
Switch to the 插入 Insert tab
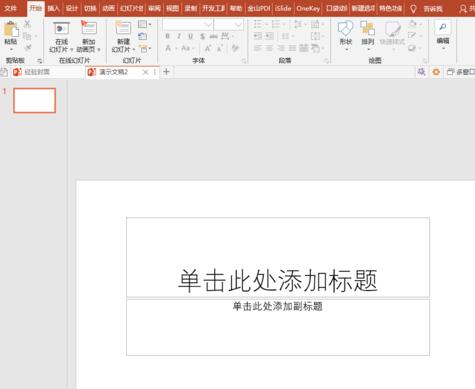click(x=54, y=8)
